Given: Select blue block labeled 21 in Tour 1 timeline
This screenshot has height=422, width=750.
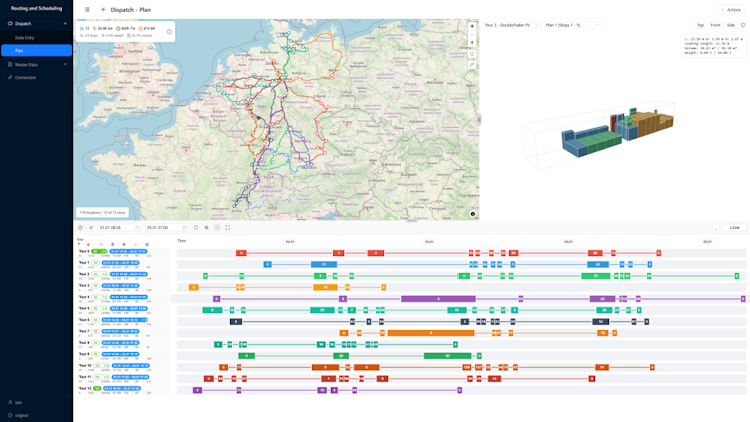Looking at the screenshot, I should click(324, 264).
